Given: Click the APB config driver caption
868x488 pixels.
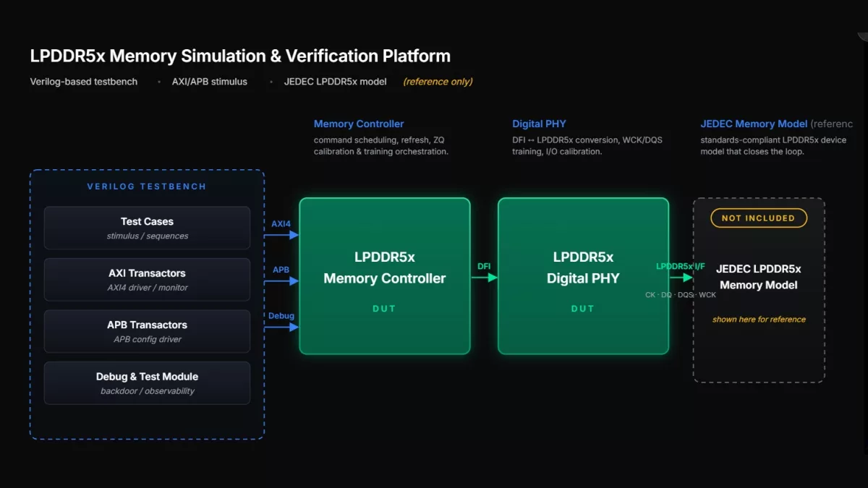Looking at the screenshot, I should (x=148, y=340).
